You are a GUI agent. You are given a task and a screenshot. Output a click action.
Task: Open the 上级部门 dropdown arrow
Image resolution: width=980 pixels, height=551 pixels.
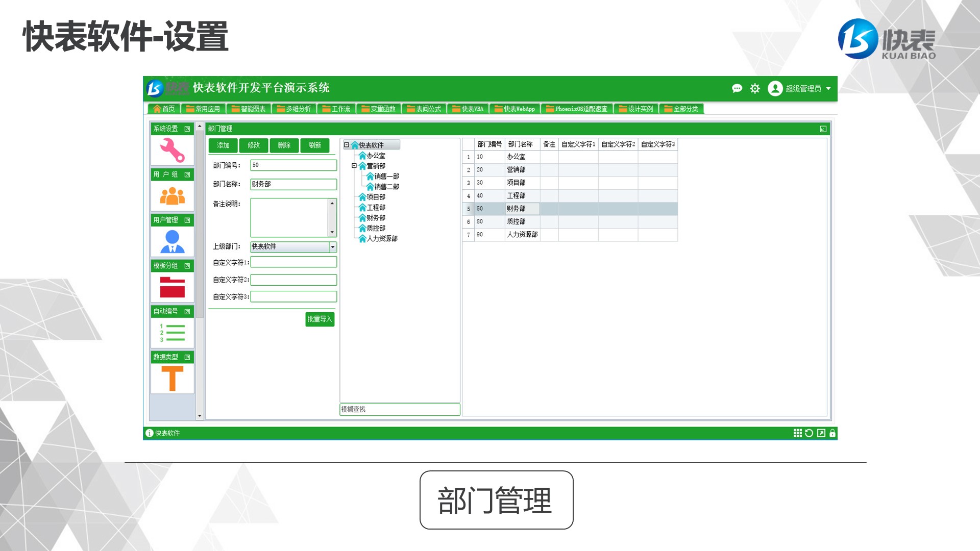coord(333,247)
